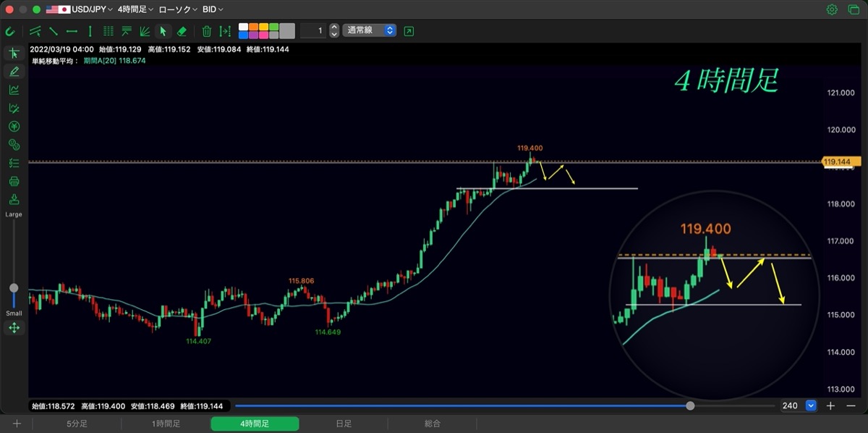Select the parallel channel line tool
Screen dimensions: 868x433
[x=35, y=31]
